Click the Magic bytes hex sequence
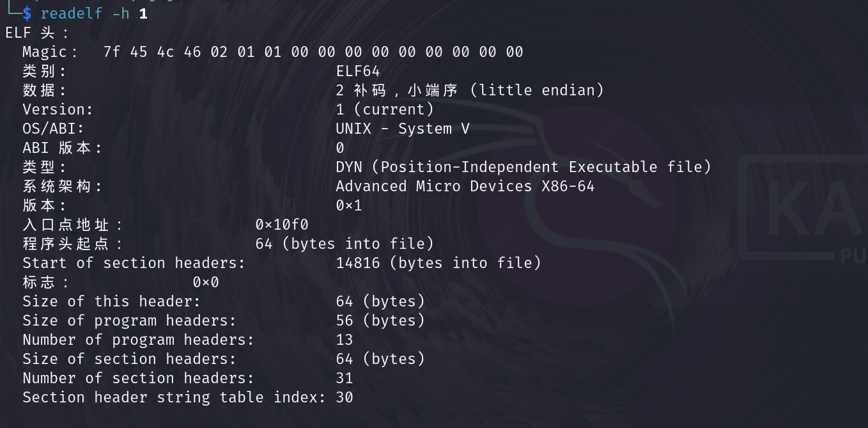The width and height of the screenshot is (868, 428). coord(313,52)
